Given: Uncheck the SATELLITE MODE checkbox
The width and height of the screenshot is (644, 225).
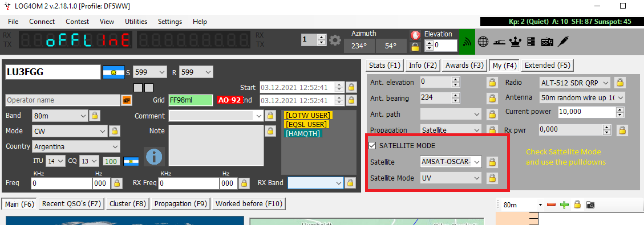Looking at the screenshot, I should point(372,145).
